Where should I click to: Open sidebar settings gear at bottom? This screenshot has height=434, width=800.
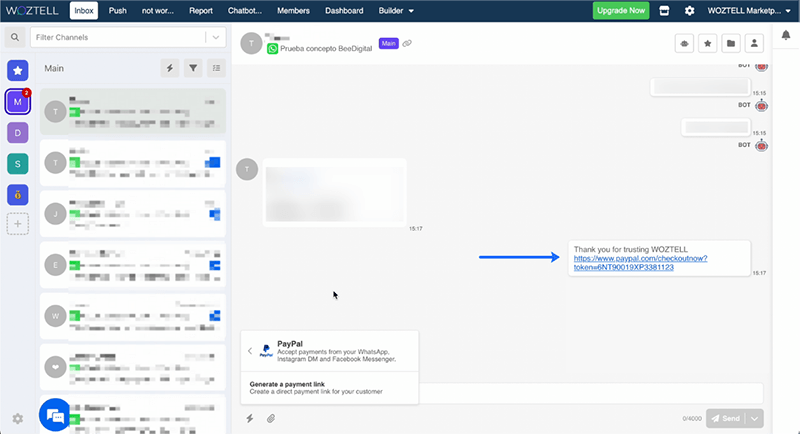(18, 419)
